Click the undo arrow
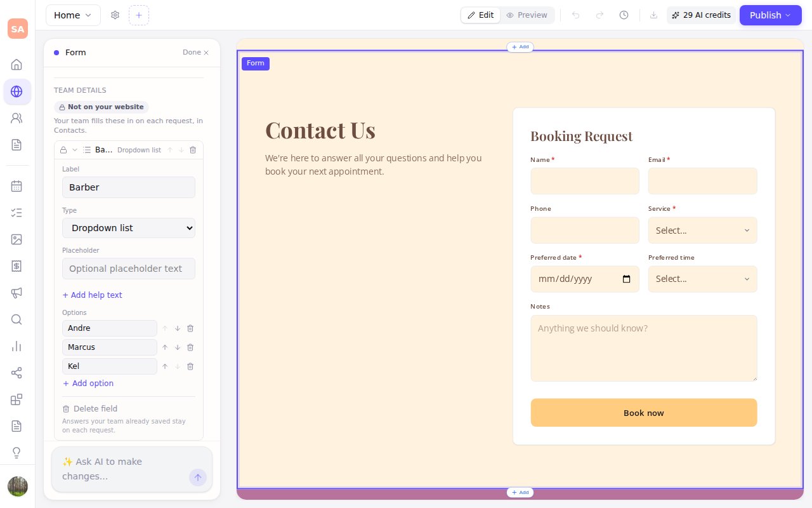Viewport: 812px width, 508px height. [x=576, y=15]
